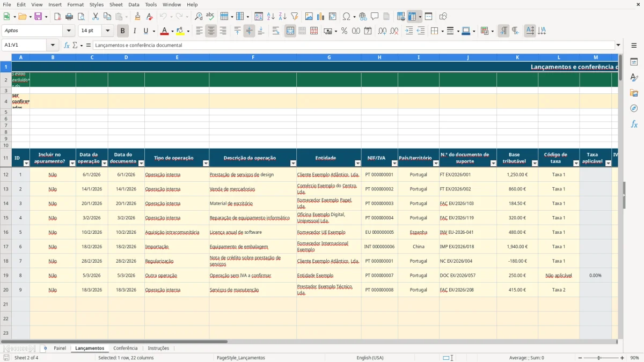Toggle Wrap Text button

click(276, 31)
